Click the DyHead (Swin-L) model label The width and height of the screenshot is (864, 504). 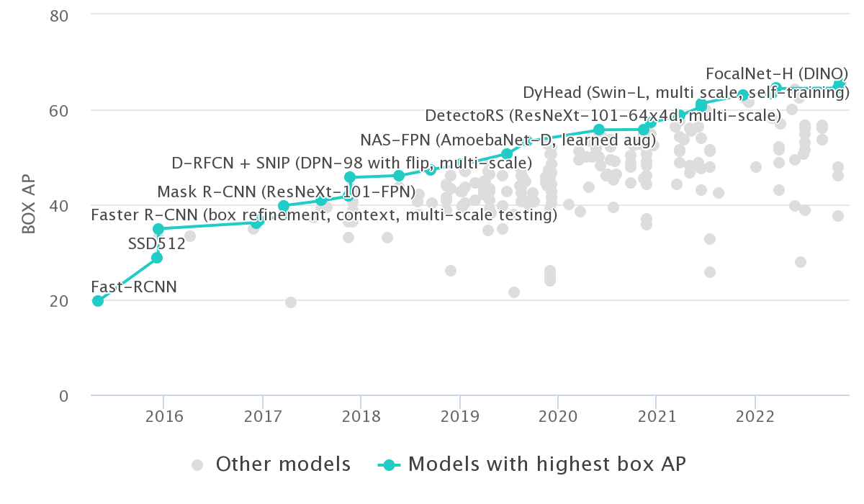tap(685, 93)
